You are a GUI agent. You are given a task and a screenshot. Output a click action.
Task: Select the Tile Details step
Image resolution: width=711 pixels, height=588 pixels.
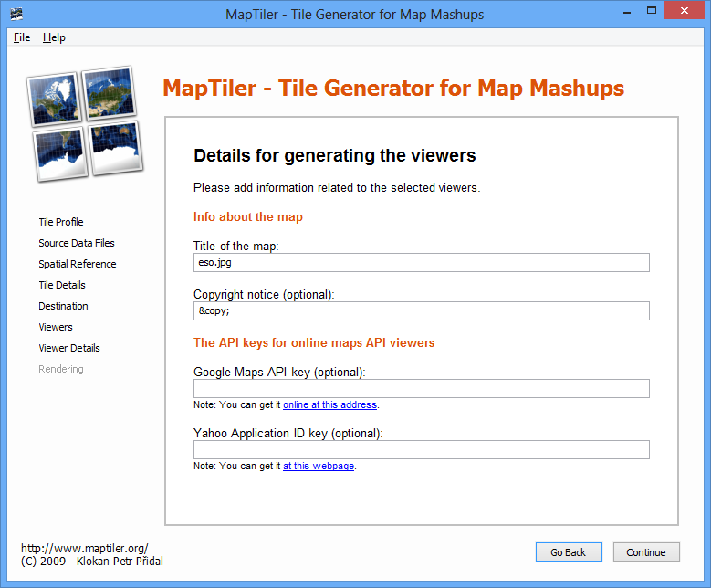click(x=62, y=285)
